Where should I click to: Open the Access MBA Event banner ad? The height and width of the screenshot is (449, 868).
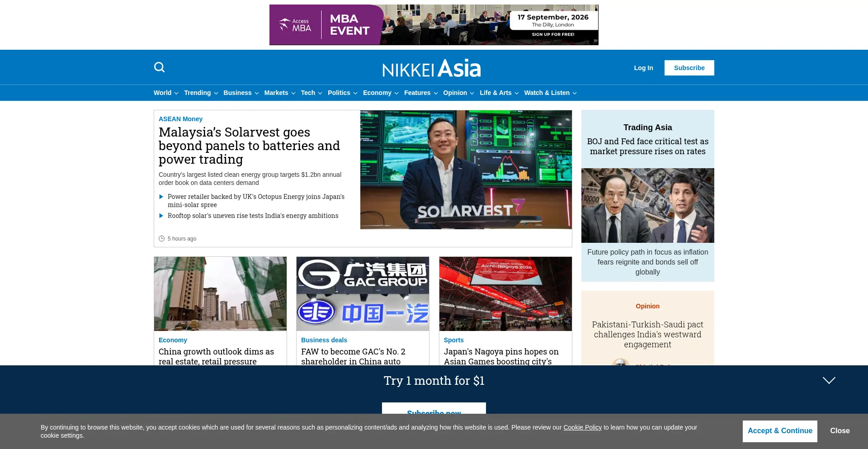coord(434,25)
